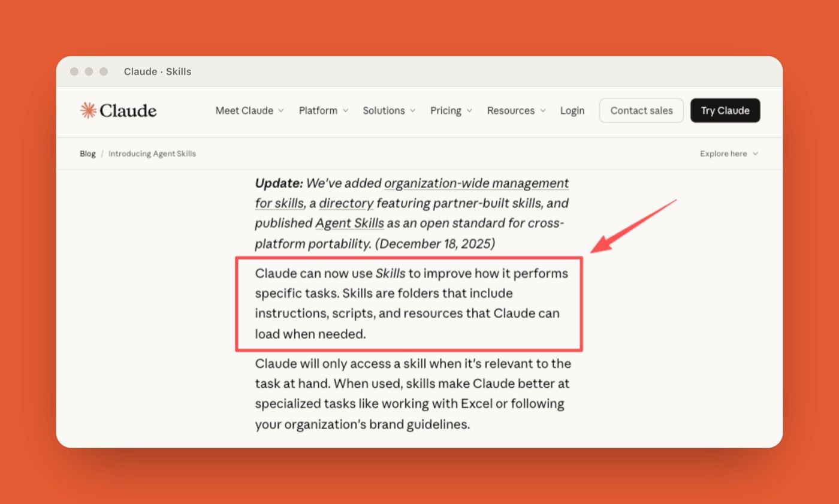The width and height of the screenshot is (839, 504).
Task: Click the Claude wordmark in header
Action: [x=128, y=110]
